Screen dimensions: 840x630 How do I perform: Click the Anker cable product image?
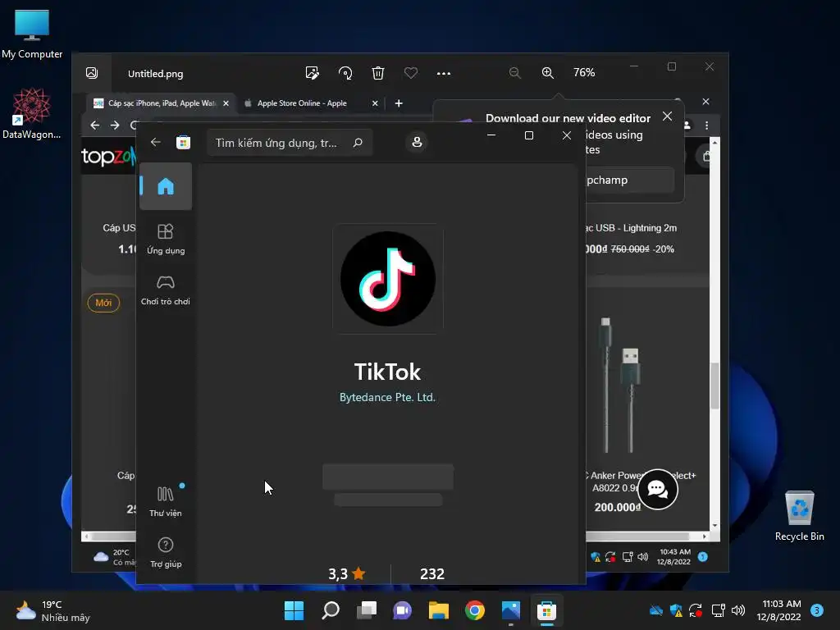[x=619, y=385]
